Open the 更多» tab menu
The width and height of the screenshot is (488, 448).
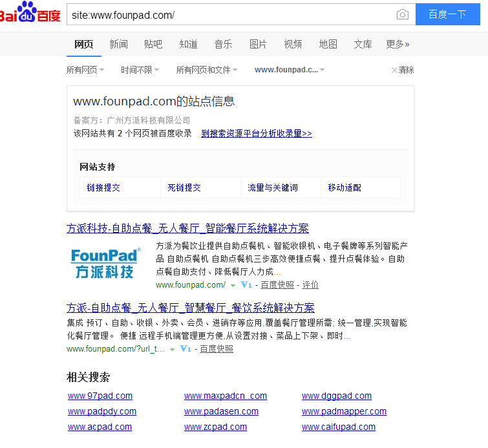pos(398,44)
